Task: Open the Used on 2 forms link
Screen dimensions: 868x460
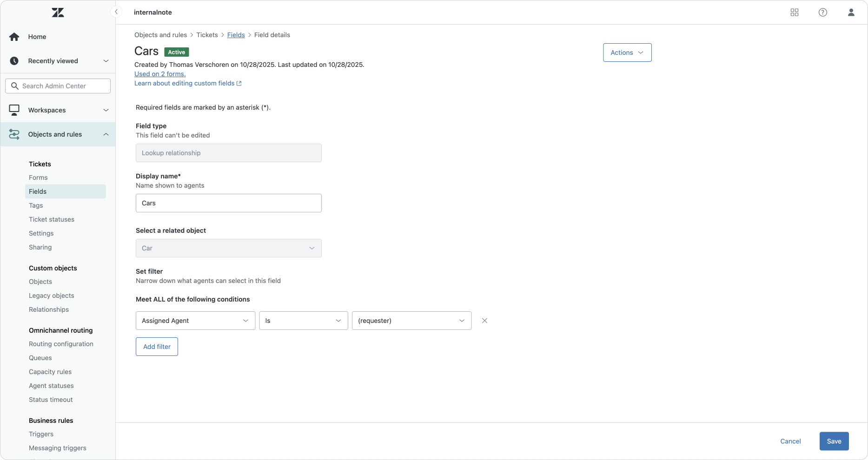Action: [x=160, y=74]
